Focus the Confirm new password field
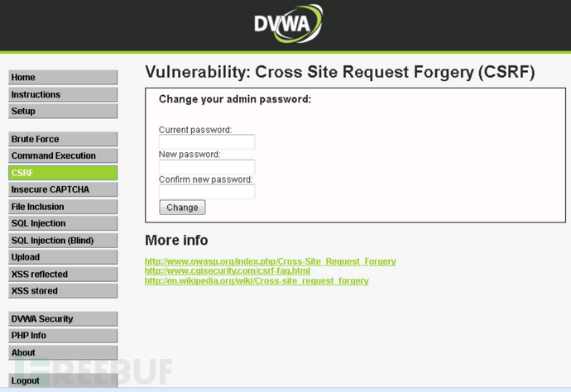The height and width of the screenshot is (392, 571). coord(207,191)
